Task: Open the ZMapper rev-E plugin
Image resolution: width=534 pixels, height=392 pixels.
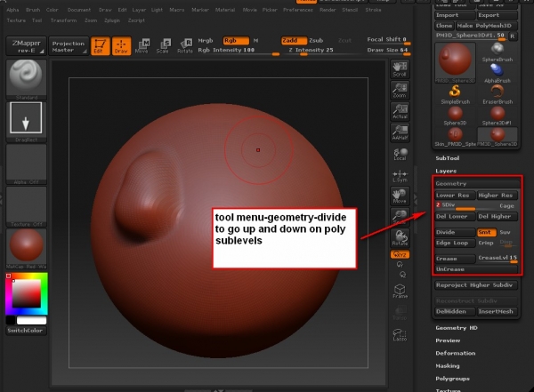Action: tap(26, 46)
